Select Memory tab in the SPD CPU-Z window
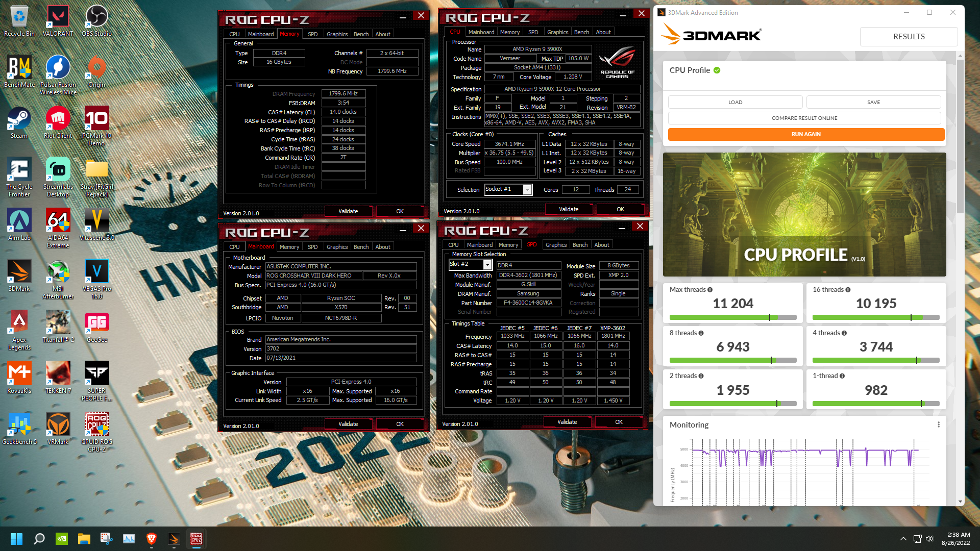Viewport: 980px width, 551px height. point(508,245)
